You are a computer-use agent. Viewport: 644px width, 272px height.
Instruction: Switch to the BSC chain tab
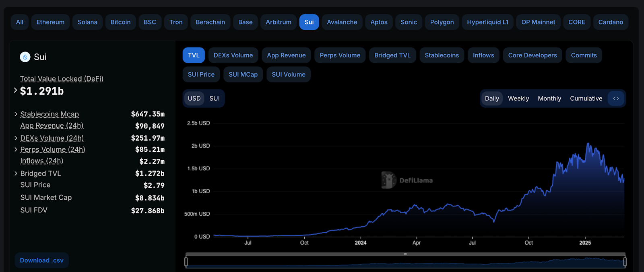[150, 22]
